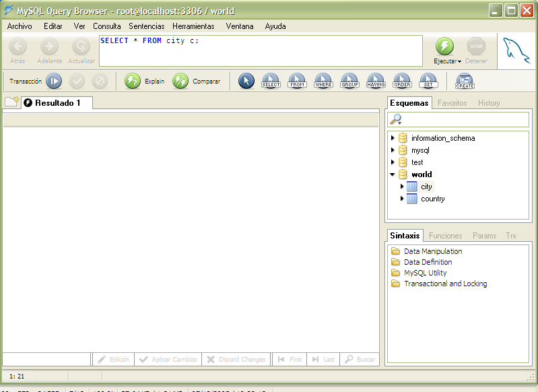Click the start Transacción play icon
Viewport: 538px width, 392px height.
(54, 81)
